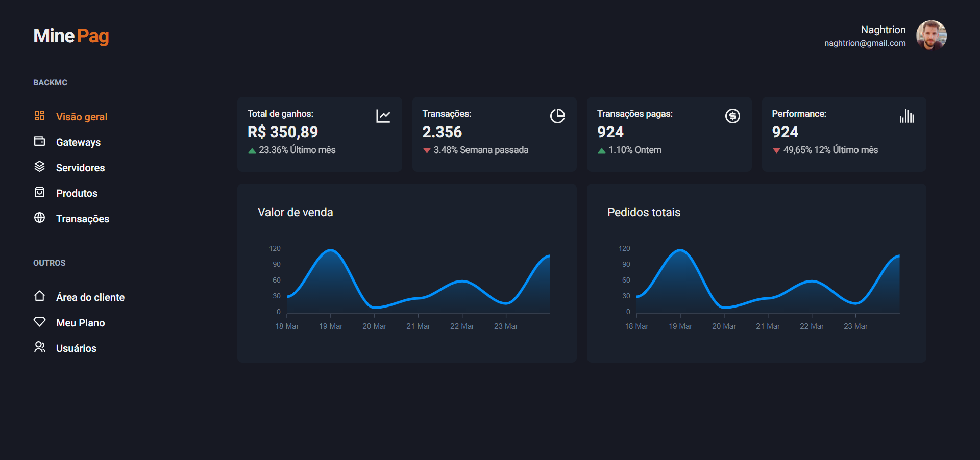Click the Usuários people icon
Image resolution: width=980 pixels, height=460 pixels.
(39, 347)
